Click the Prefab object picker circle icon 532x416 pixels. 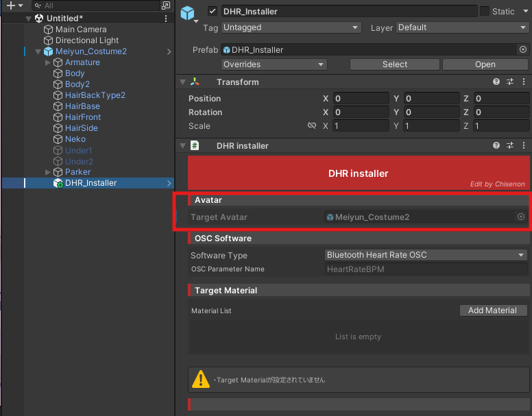point(523,49)
